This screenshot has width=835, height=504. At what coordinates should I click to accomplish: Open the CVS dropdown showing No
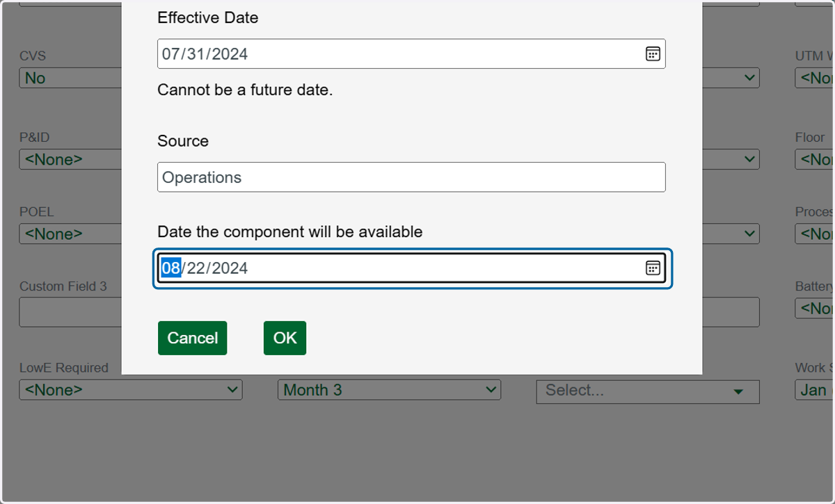click(x=70, y=78)
